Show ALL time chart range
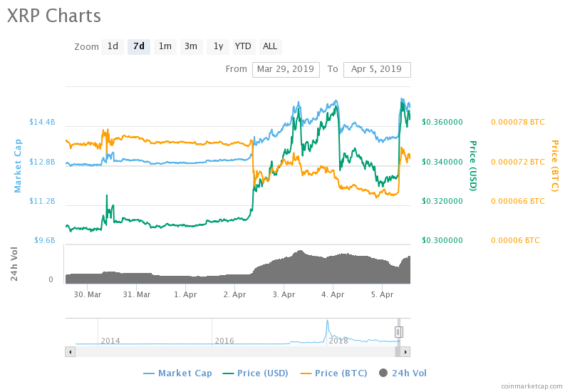The image size is (570, 392). point(270,46)
